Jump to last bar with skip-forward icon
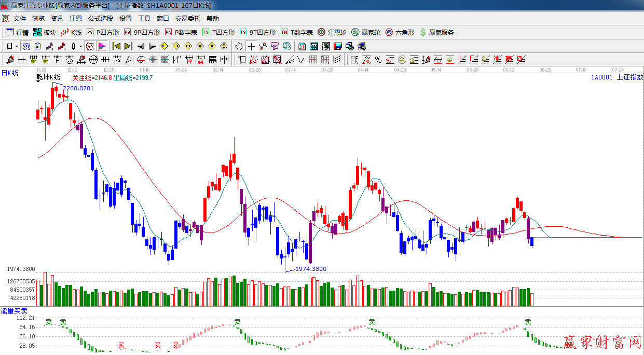The width and height of the screenshot is (644, 355). (x=128, y=46)
